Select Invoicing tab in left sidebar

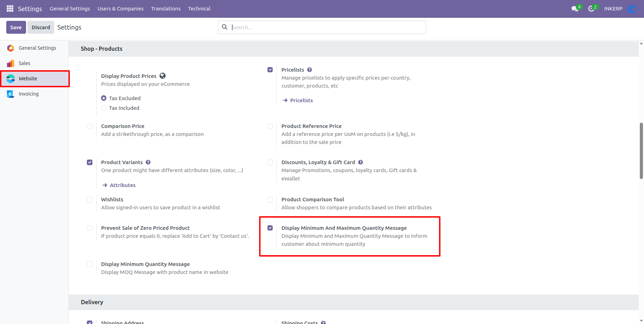point(34,94)
